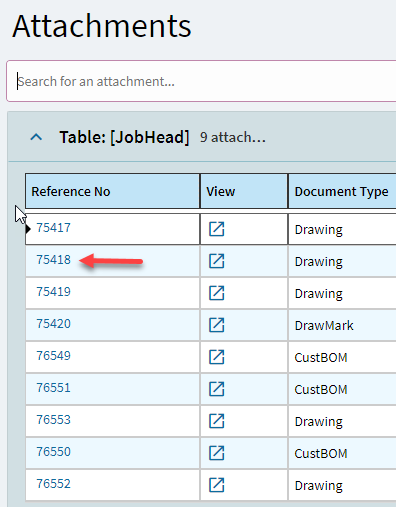396x507 pixels.
Task: Click the 9 attach... count label
Action: (233, 137)
